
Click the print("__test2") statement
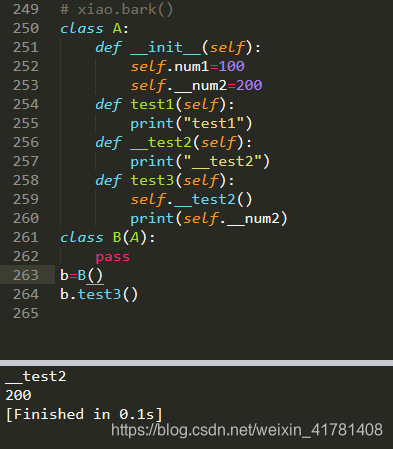pos(200,161)
